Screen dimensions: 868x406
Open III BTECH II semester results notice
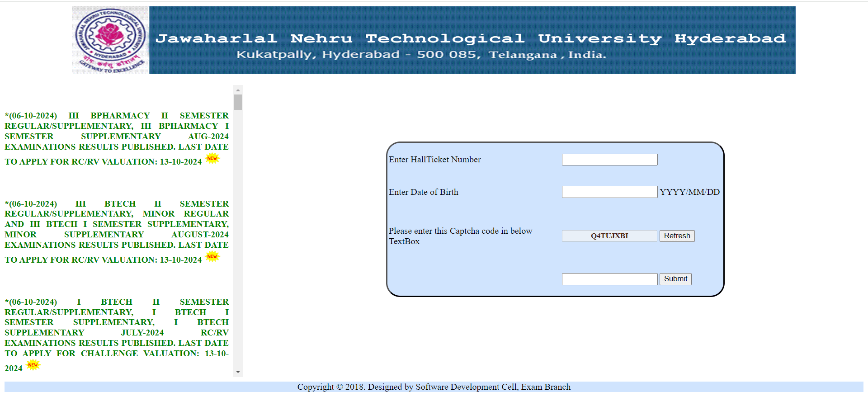tap(117, 231)
